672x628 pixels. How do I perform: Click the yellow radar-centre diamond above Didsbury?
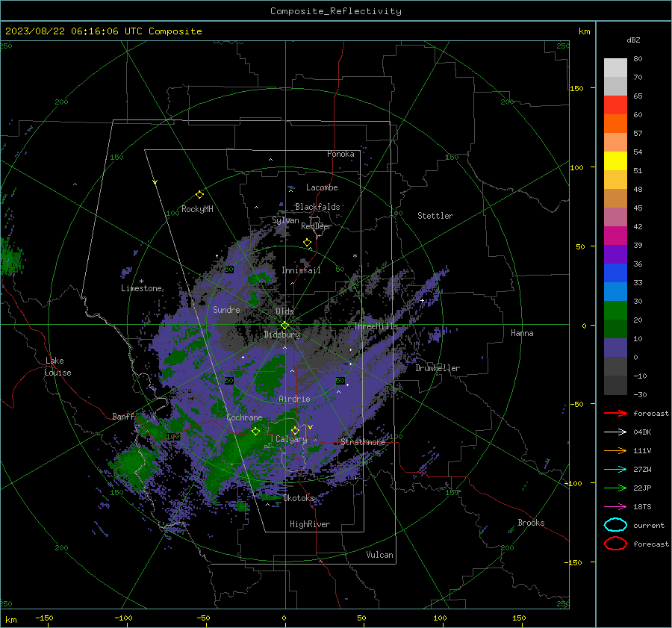point(284,326)
